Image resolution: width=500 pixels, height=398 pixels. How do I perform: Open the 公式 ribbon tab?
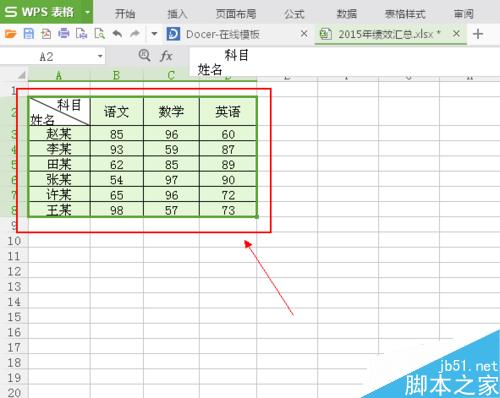point(294,14)
